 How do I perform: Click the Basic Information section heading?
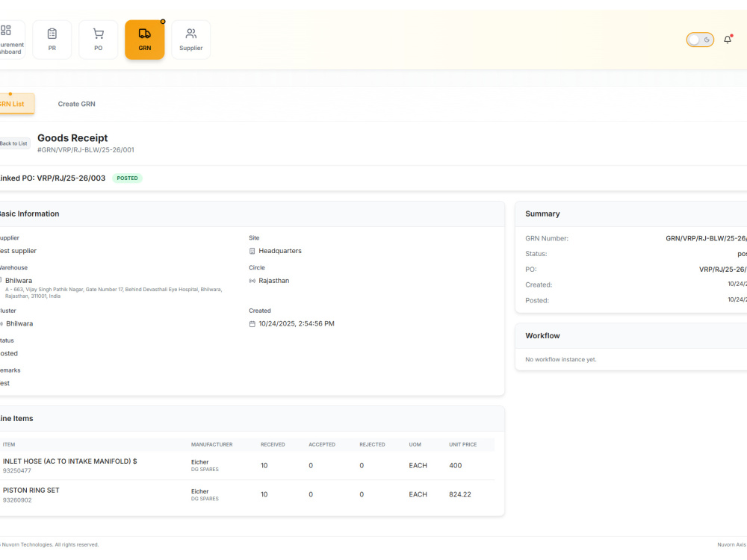pos(30,214)
